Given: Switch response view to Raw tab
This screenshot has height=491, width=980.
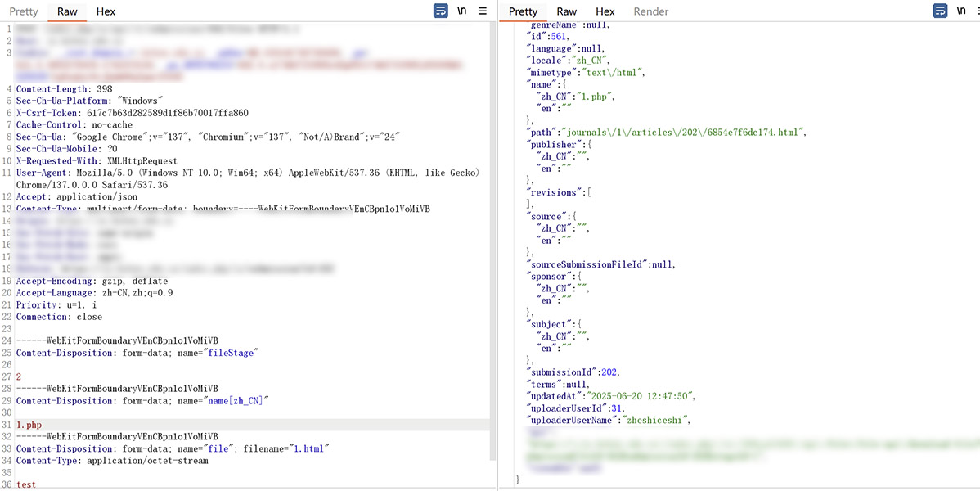Looking at the screenshot, I should tap(566, 11).
